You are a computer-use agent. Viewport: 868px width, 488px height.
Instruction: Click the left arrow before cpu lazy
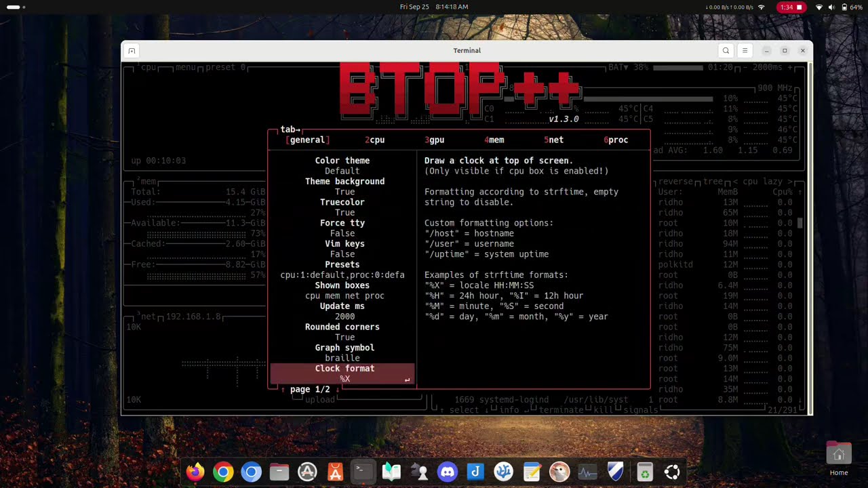(735, 182)
